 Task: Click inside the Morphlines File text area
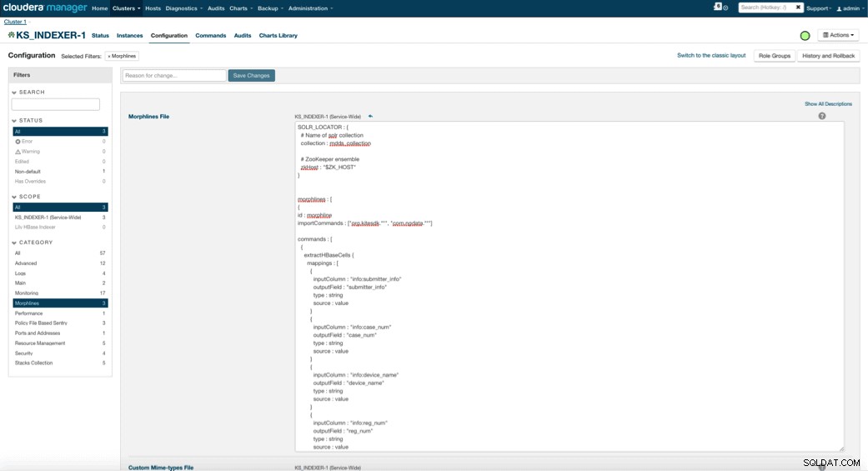[x=569, y=286]
